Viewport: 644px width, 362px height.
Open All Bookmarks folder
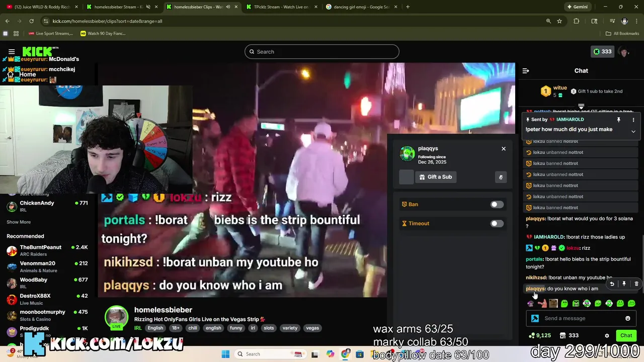pyautogui.click(x=622, y=34)
